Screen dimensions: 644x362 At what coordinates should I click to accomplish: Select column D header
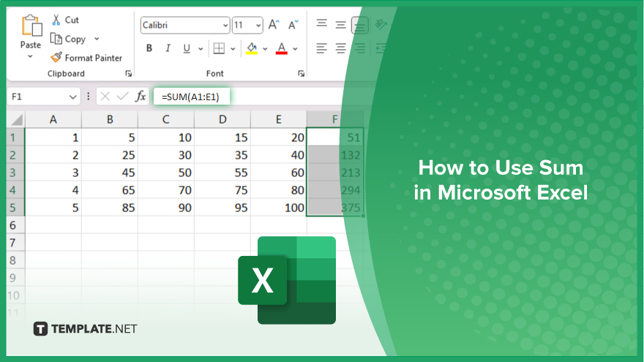(222, 120)
